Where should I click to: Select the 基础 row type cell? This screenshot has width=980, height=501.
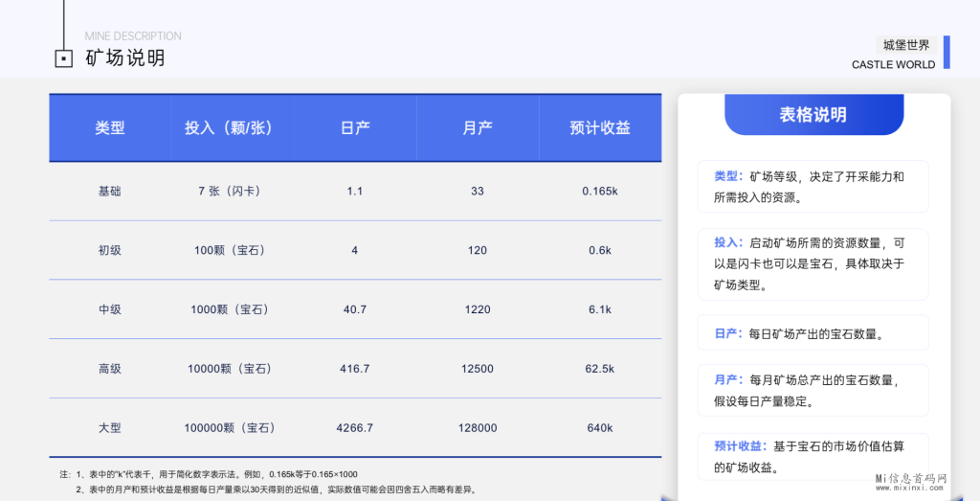(110, 191)
